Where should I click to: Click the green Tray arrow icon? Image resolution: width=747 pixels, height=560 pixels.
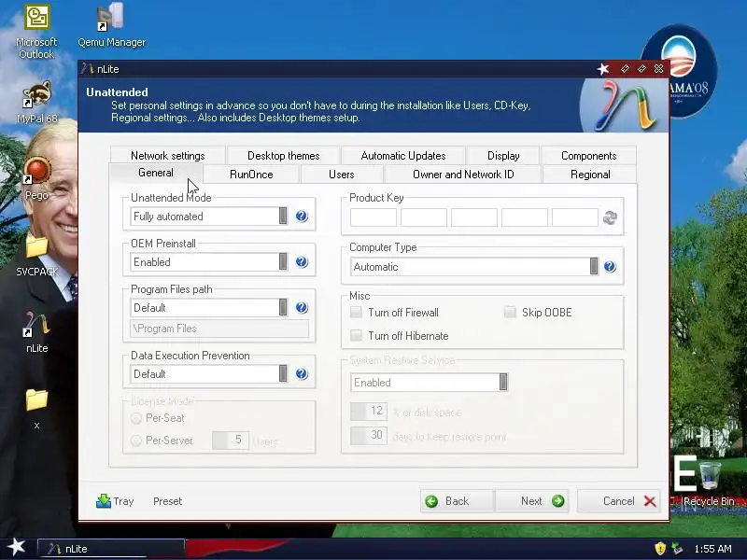coord(104,501)
